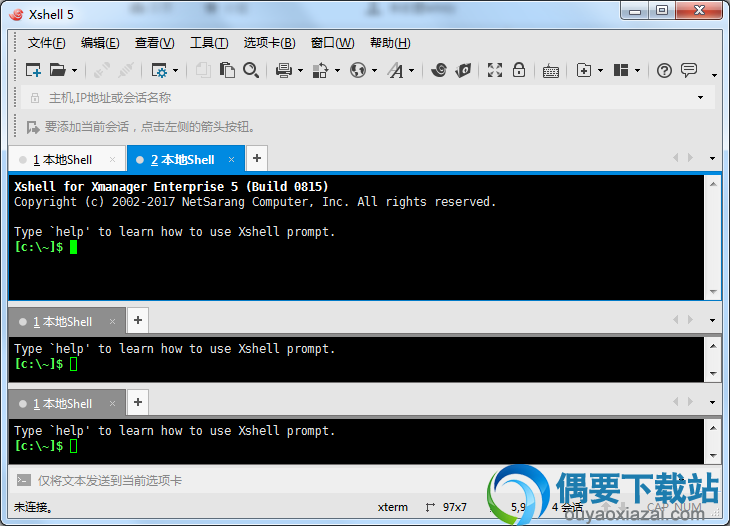Viewport: 730px width, 526px height.
Task: Open the 文件(F) menu
Action: click(x=47, y=43)
